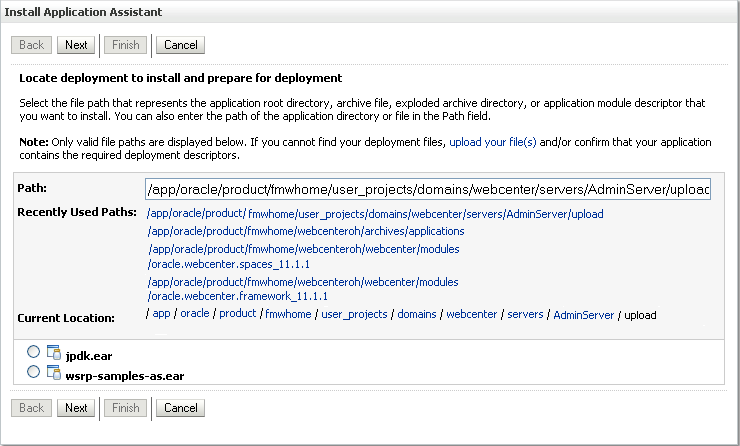
Task: Go to 'AdminServer' in Current Location breadcrumb
Action: (x=583, y=314)
